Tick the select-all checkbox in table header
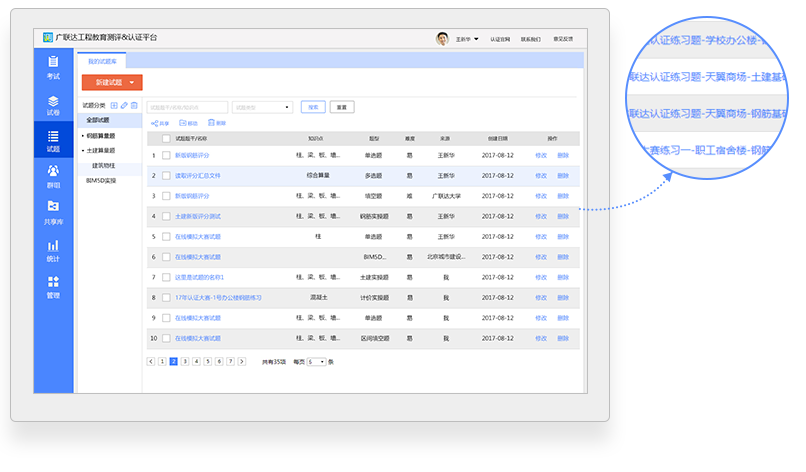The image size is (806, 472). tap(166, 139)
